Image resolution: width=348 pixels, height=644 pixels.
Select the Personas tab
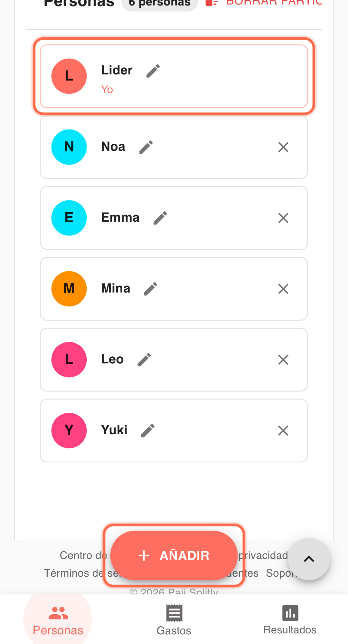tap(58, 620)
